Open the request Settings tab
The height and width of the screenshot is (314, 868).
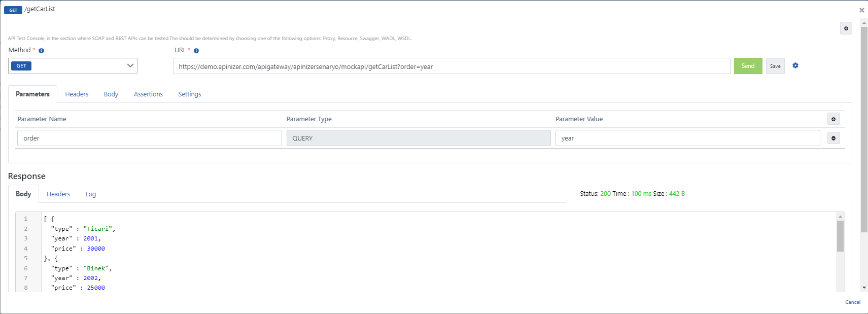point(189,94)
